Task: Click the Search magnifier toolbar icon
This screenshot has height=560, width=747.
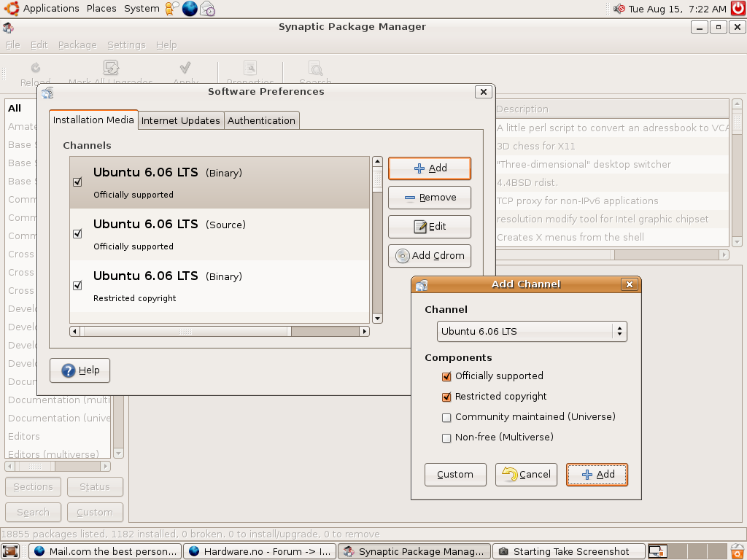Action: coord(315,68)
